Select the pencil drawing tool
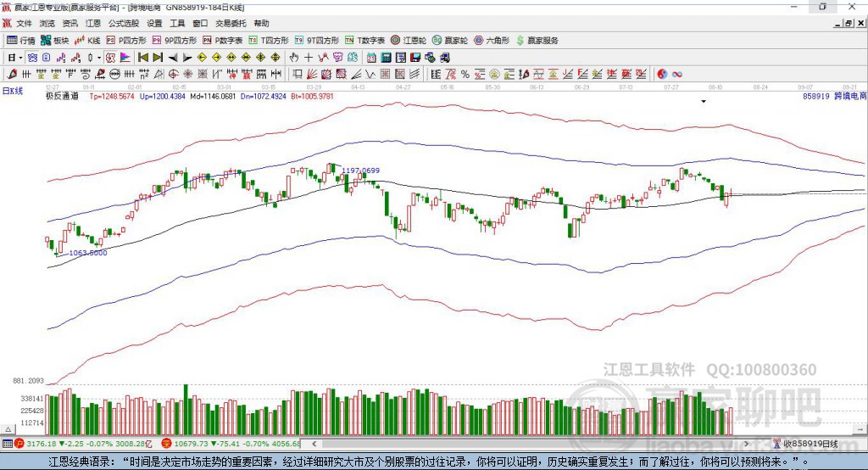This screenshot has width=868, height=470. click(12, 74)
